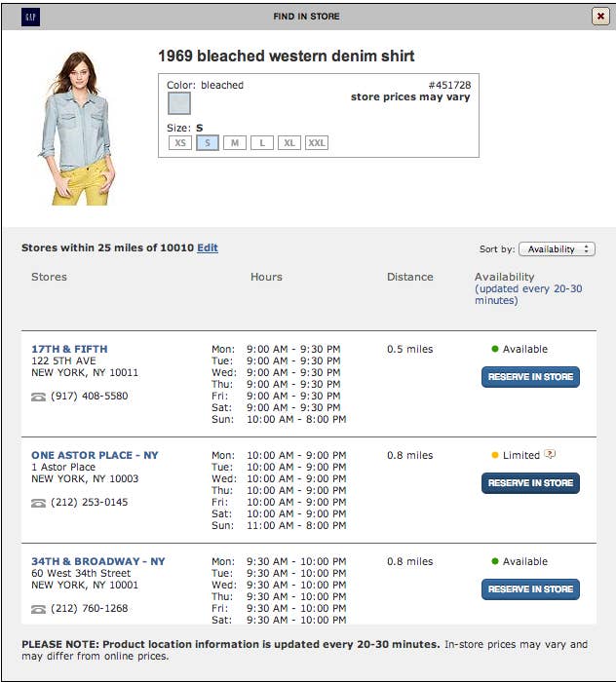
Task: Select size XL
Action: 289,143
